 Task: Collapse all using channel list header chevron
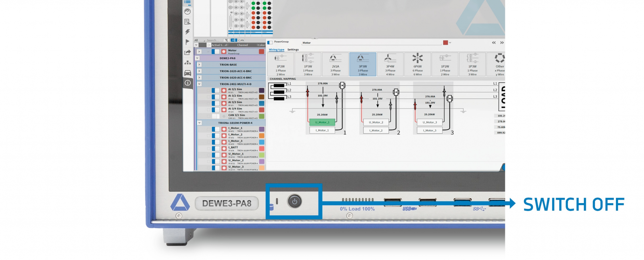click(x=196, y=45)
